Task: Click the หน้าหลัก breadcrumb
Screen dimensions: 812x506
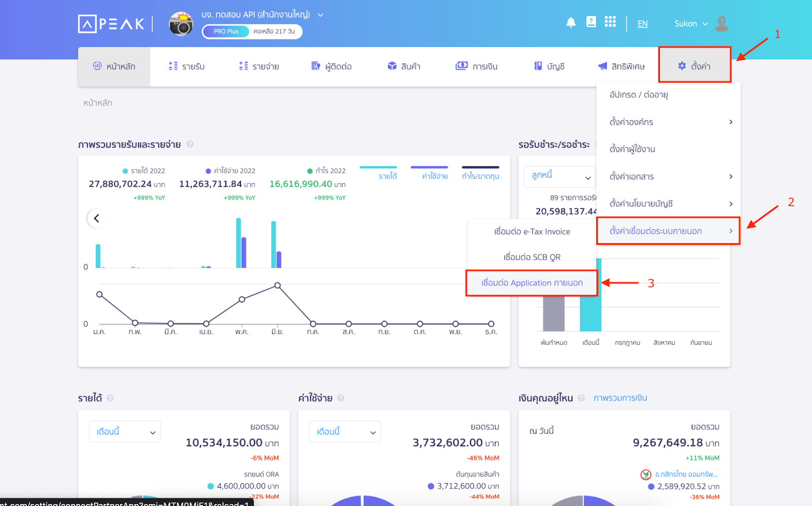Action: (x=97, y=103)
